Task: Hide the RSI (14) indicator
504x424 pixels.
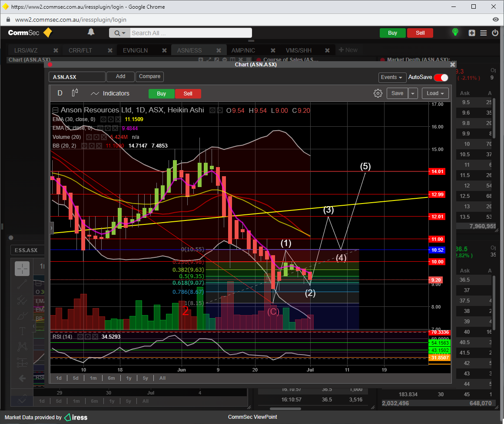Action: (x=81, y=337)
